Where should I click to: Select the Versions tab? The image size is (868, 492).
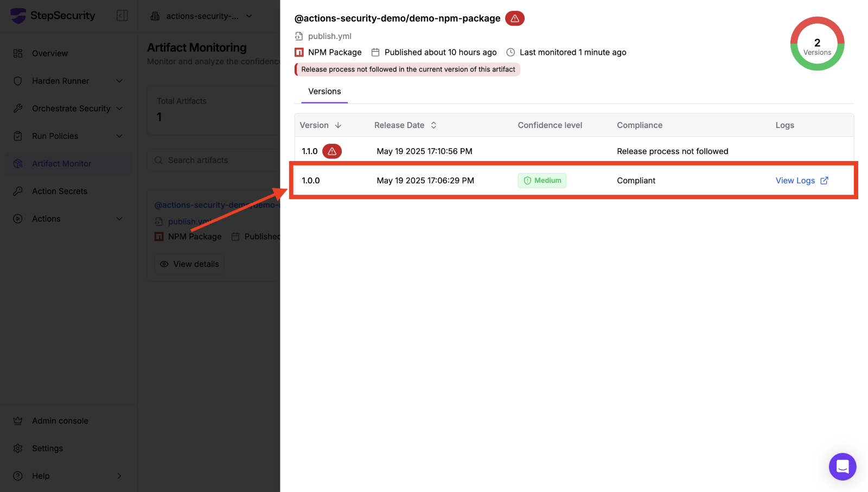[x=324, y=92]
